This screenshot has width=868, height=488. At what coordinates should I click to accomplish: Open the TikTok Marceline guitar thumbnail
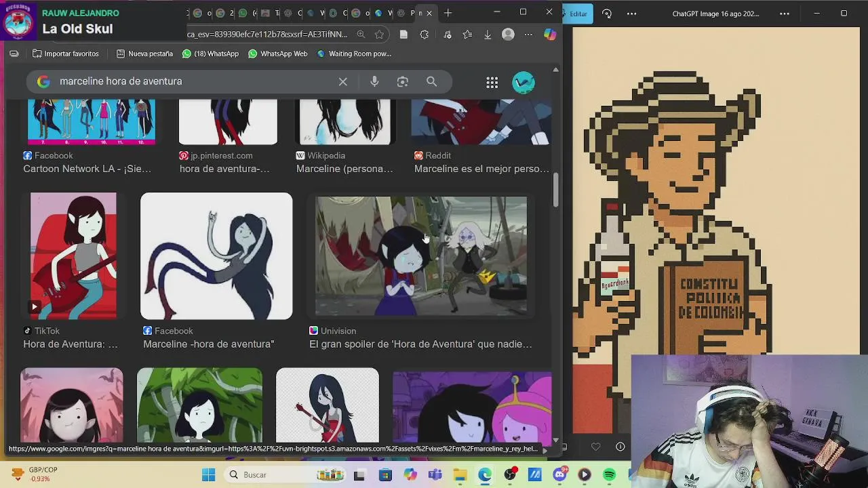(73, 256)
